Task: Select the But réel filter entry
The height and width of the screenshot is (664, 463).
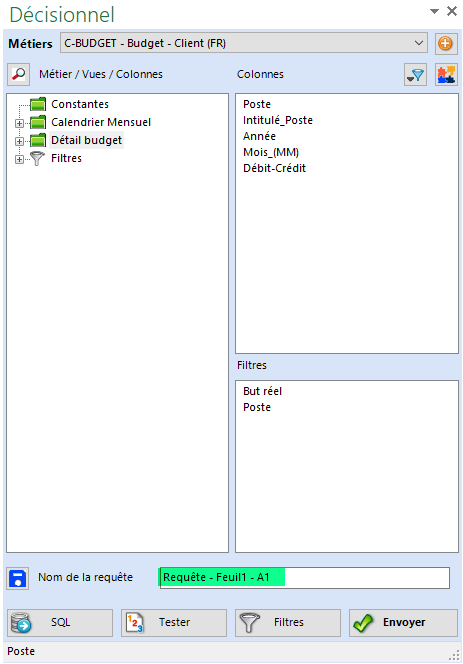Action: click(262, 391)
